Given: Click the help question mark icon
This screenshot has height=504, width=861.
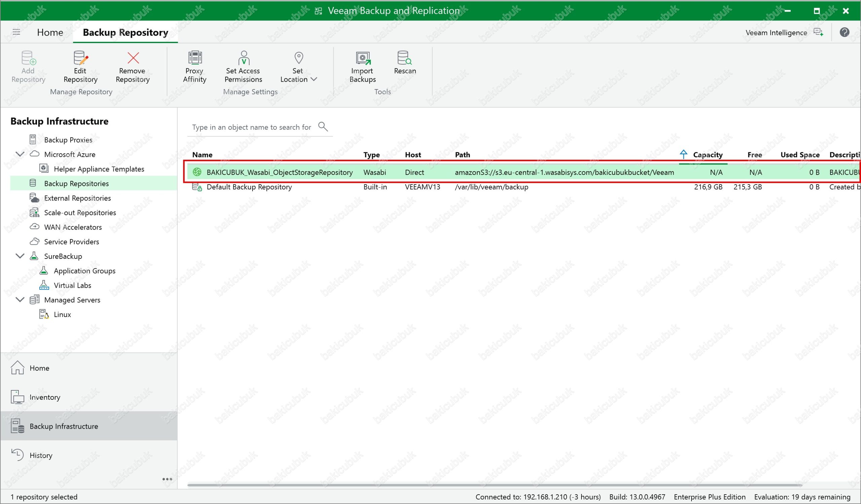Looking at the screenshot, I should 844,32.
